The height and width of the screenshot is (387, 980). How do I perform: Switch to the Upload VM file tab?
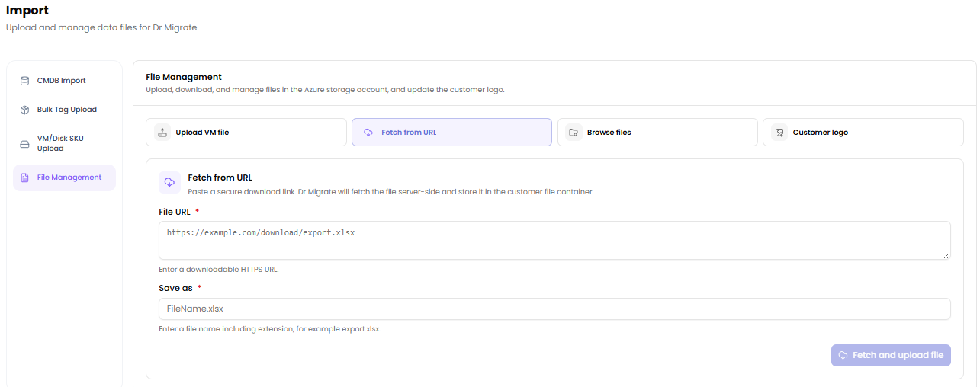pos(246,132)
